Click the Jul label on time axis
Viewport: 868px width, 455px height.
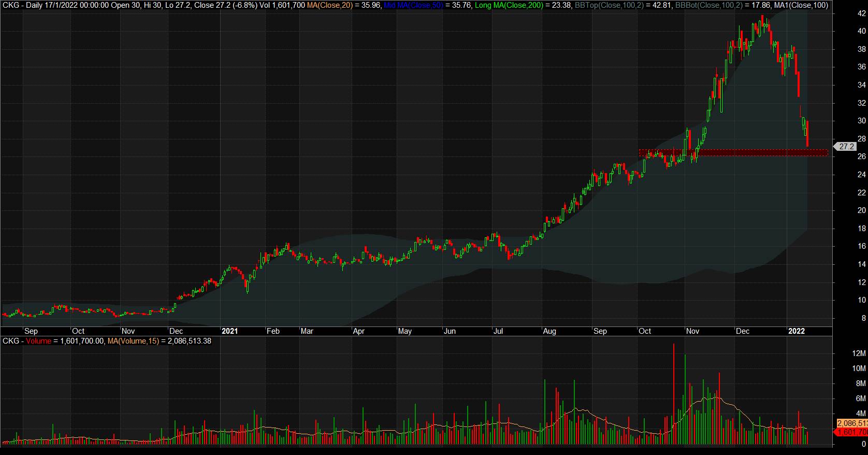coord(498,331)
